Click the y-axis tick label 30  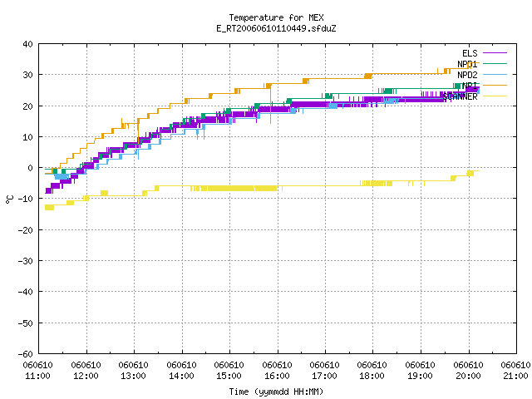tap(27, 75)
